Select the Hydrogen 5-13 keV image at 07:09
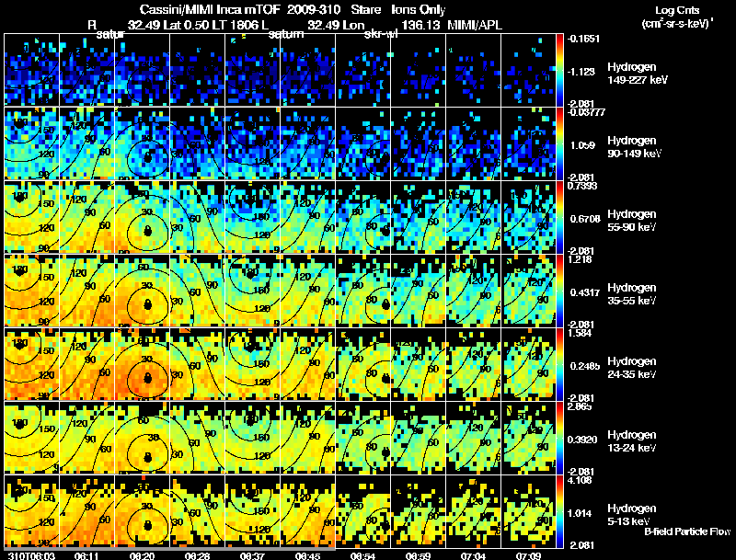736x560 pixels. click(528, 511)
